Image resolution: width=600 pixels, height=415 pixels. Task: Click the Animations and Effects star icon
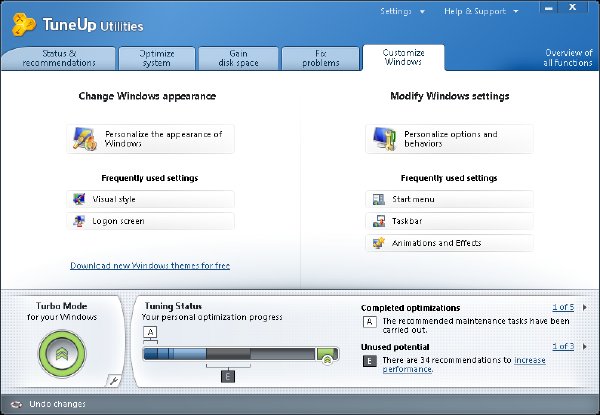378,243
